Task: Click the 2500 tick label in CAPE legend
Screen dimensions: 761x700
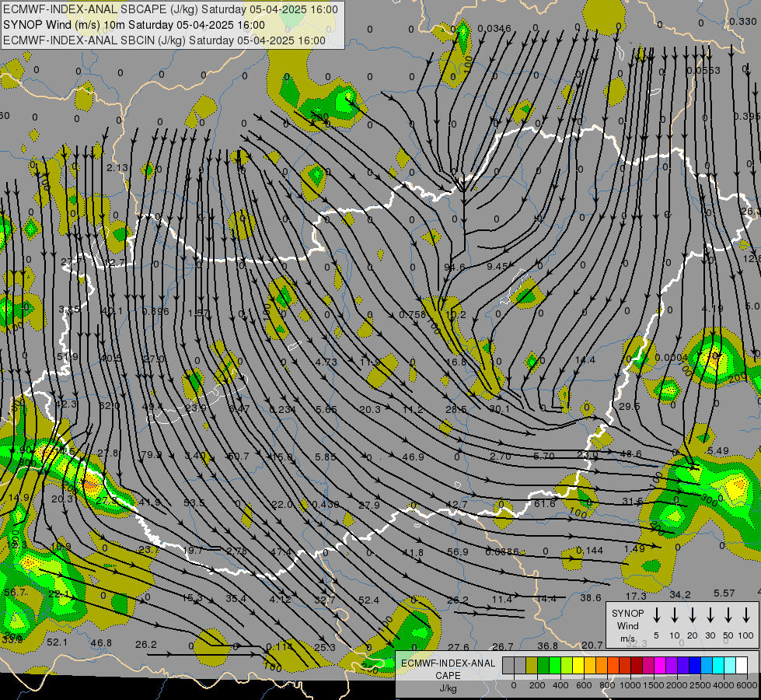Action: coord(700,685)
